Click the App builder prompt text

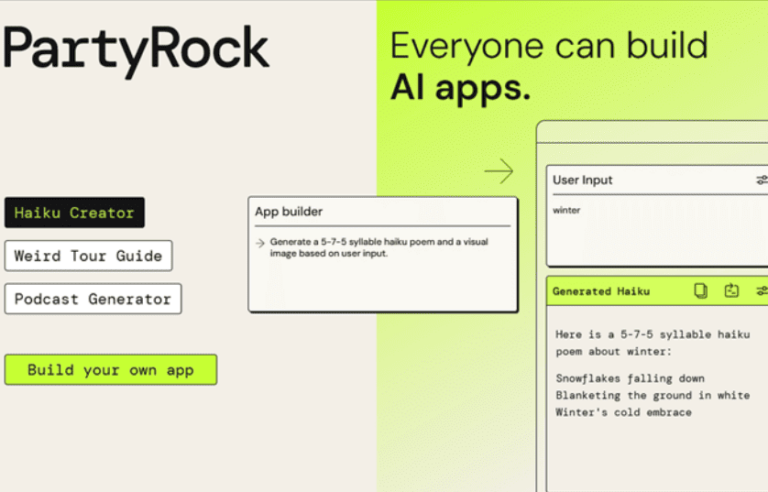pyautogui.click(x=379, y=247)
